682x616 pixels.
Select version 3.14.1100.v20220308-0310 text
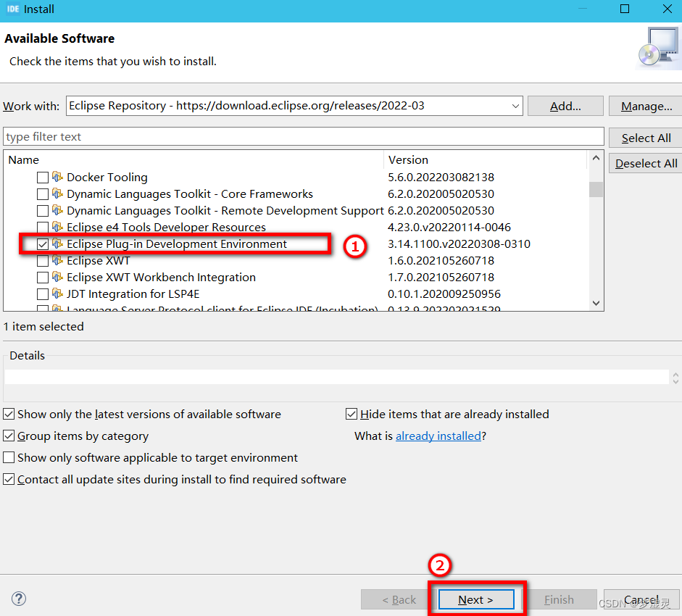click(x=459, y=244)
